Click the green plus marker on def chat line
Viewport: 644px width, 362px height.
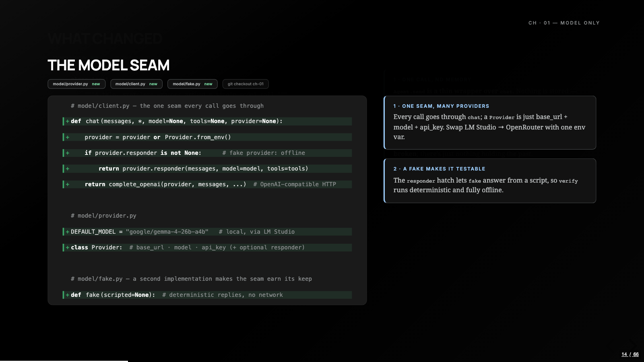[x=67, y=121]
